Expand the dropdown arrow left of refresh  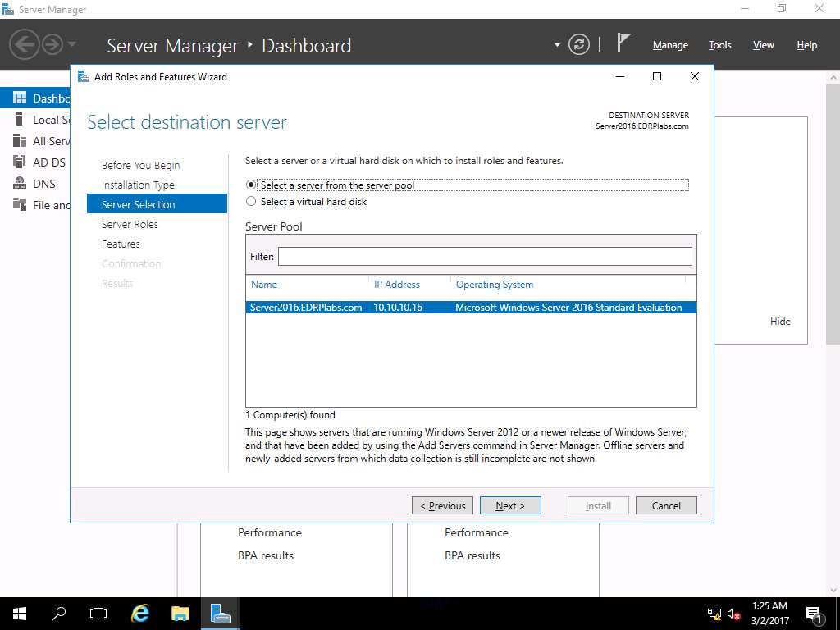pos(557,45)
